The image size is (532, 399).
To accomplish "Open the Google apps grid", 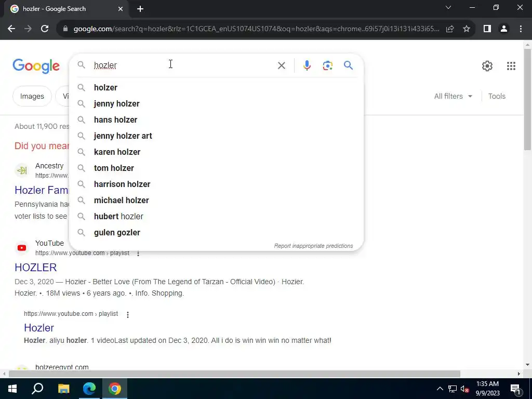I will point(511,66).
